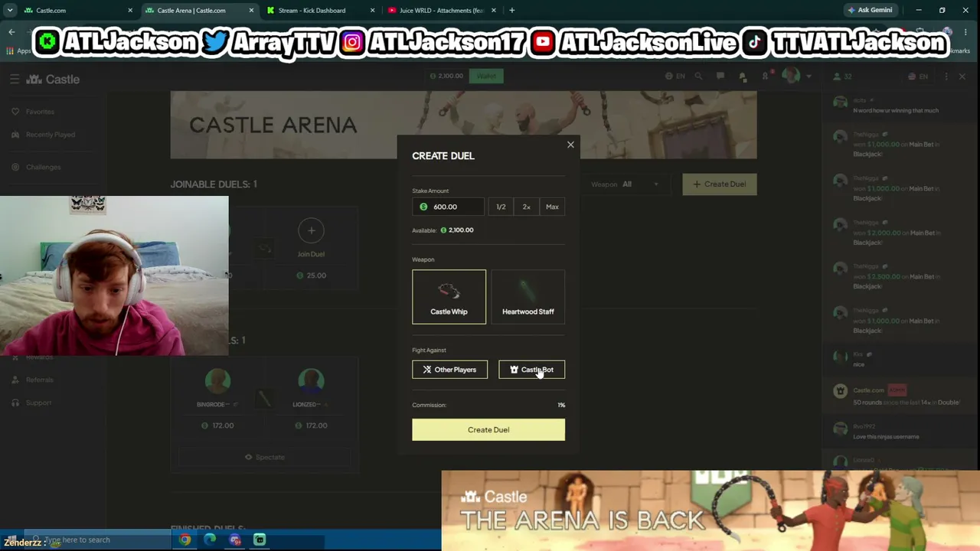
Task: Double the stake with the 2x button
Action: [526, 207]
